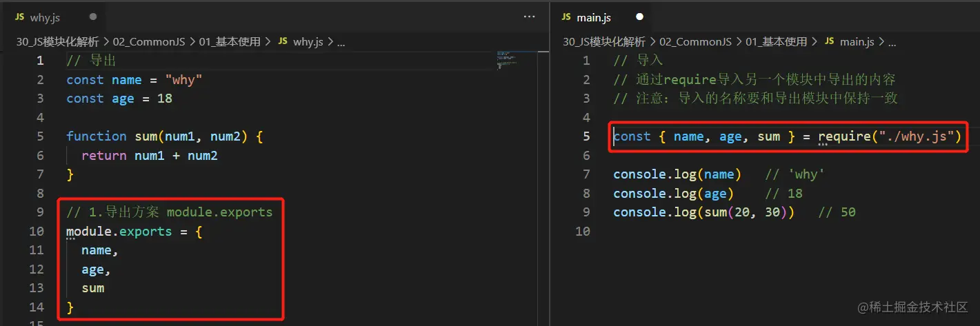
Task: Expand trailing ellipsis breadcrumb after why.js
Action: 341,42
